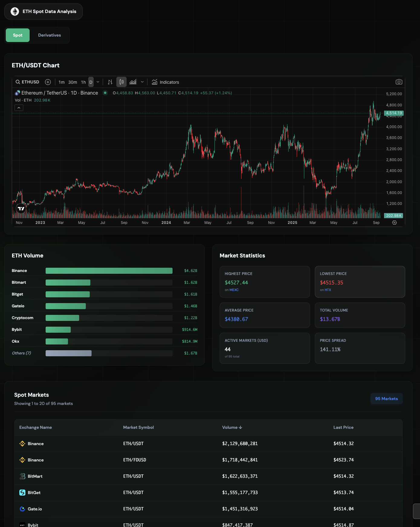Screen dimensions: 420x527
Task: Click the ETH Spot Data Analysis button
Action: click(x=44, y=11)
